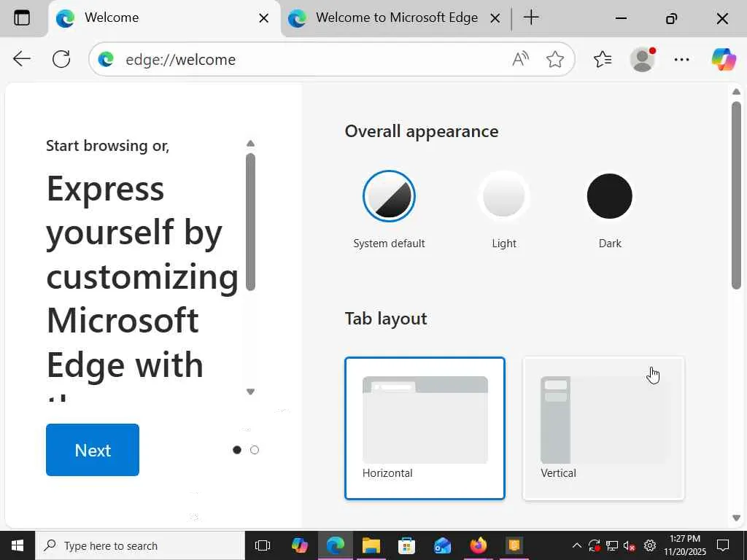747x560 pixels.
Task: Open the orange app taskbar icon
Action: pyautogui.click(x=514, y=545)
